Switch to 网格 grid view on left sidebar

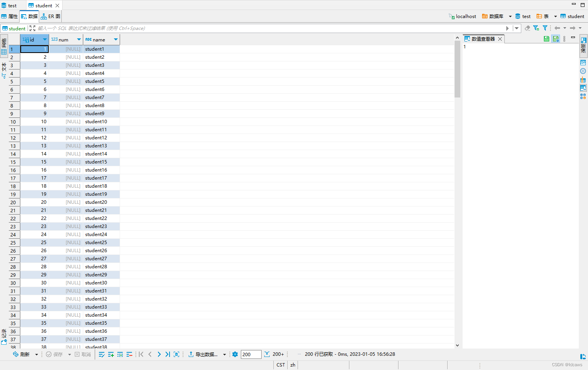pos(4,46)
